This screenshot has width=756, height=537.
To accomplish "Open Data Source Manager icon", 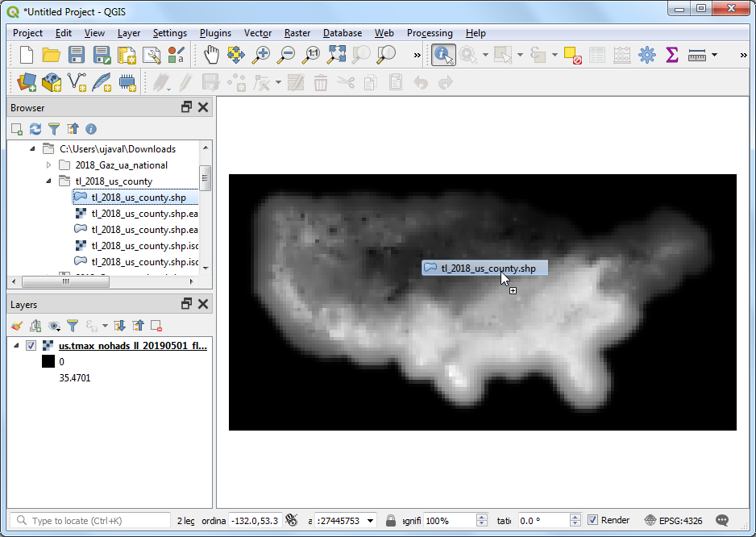I will [x=27, y=82].
